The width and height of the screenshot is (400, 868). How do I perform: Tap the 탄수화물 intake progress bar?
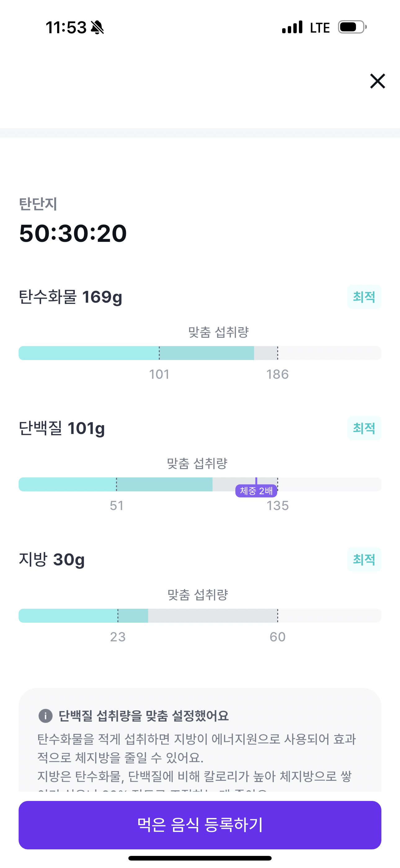tap(200, 353)
